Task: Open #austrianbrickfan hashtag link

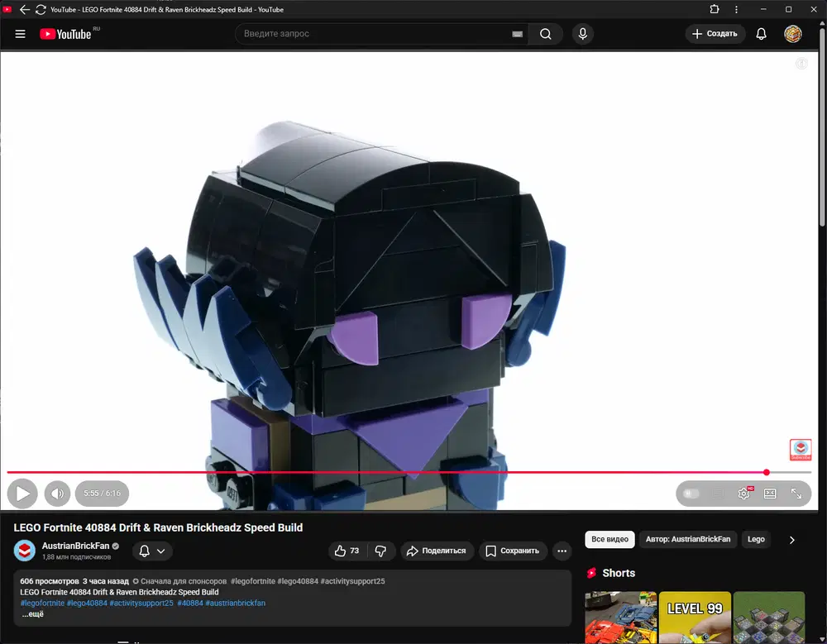Action: point(235,603)
